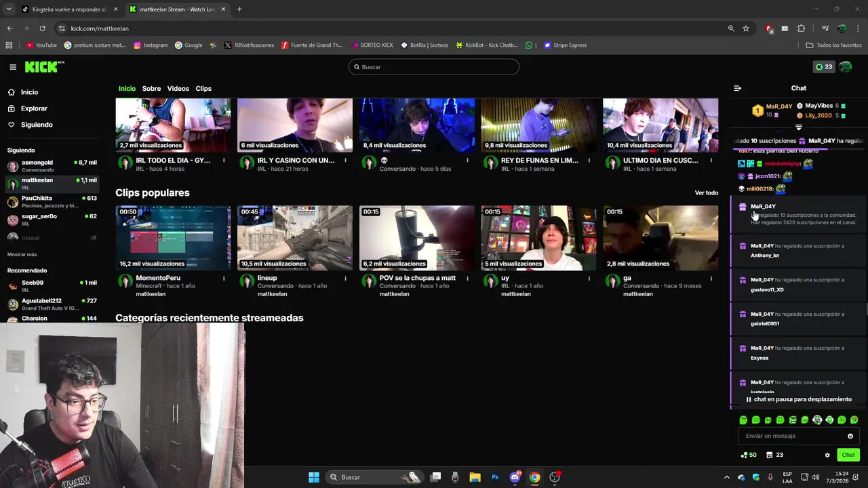Open SORTEO KICK bookmark
868x488 pixels.
pos(372,45)
